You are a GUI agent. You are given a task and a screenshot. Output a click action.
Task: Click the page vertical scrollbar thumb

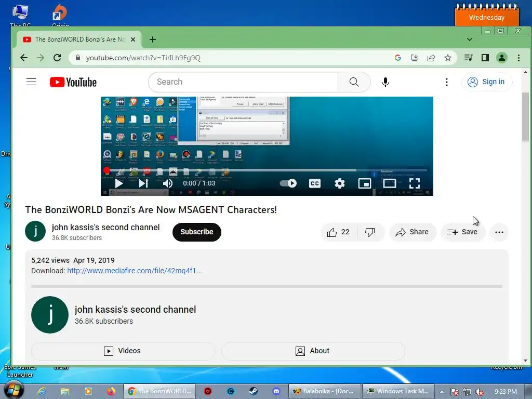click(525, 116)
